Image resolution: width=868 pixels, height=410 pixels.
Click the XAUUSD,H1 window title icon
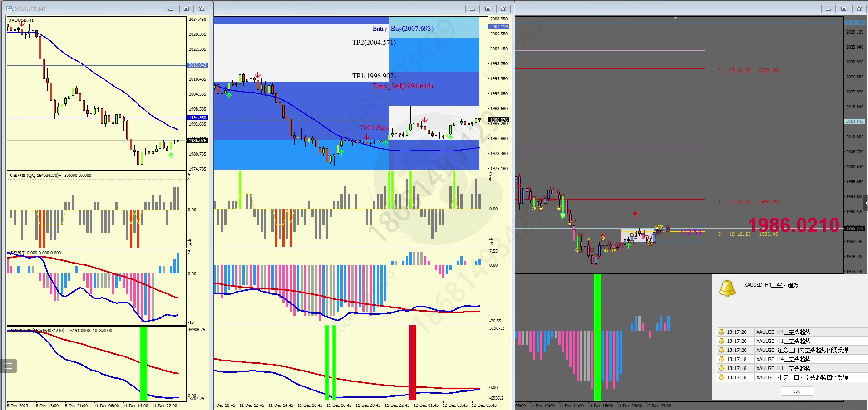pos(10,9)
